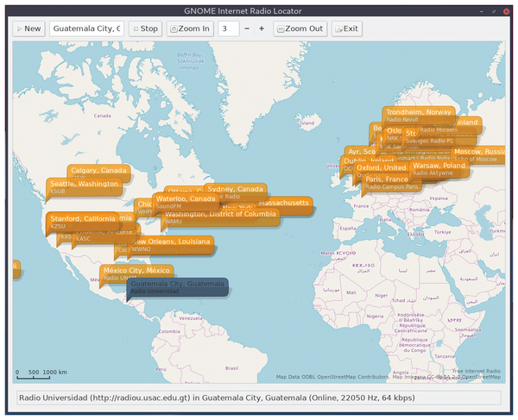Minimize the Radio Locator window

click(482, 11)
